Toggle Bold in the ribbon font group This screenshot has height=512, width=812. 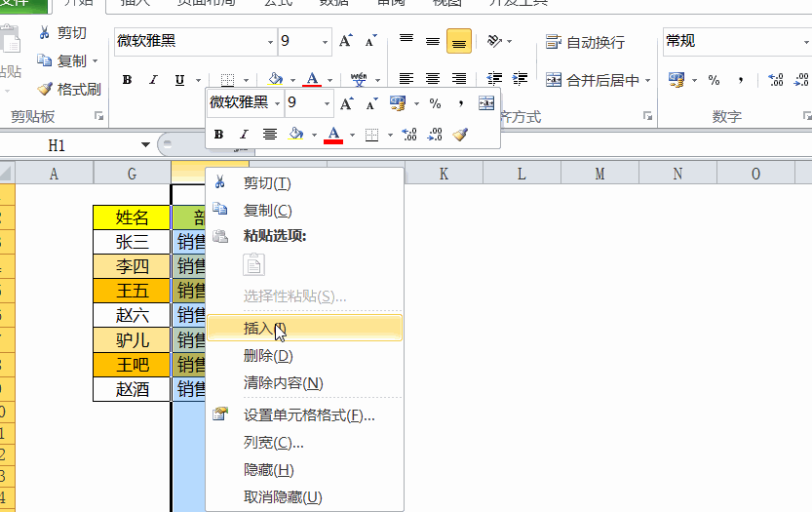127,80
